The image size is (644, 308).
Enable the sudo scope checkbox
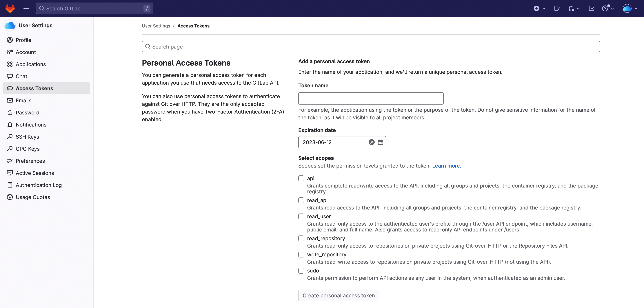pyautogui.click(x=301, y=271)
